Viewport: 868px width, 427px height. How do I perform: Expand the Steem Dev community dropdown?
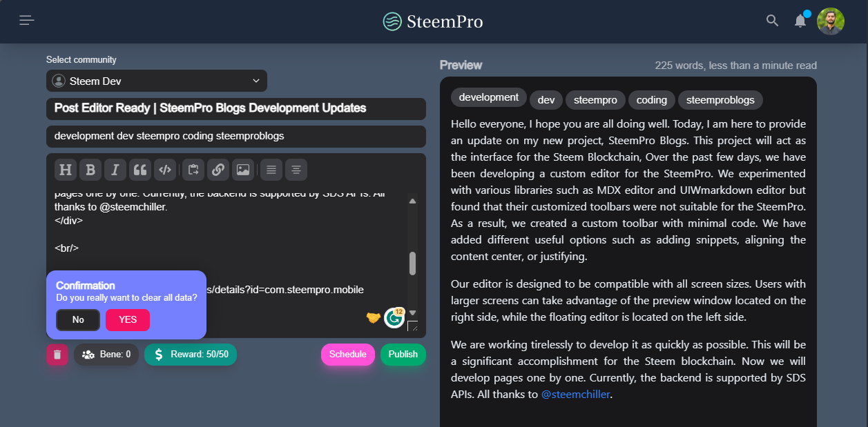click(157, 81)
